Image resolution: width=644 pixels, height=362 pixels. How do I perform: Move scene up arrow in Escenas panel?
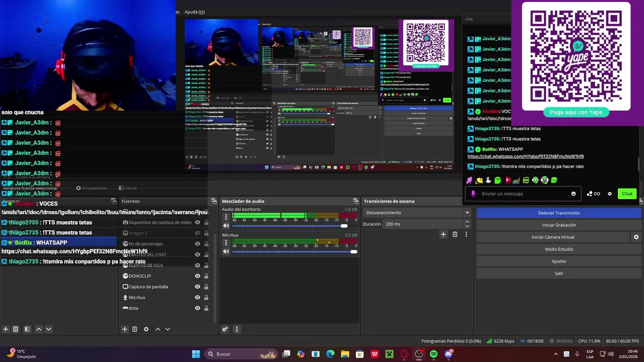(x=39, y=329)
